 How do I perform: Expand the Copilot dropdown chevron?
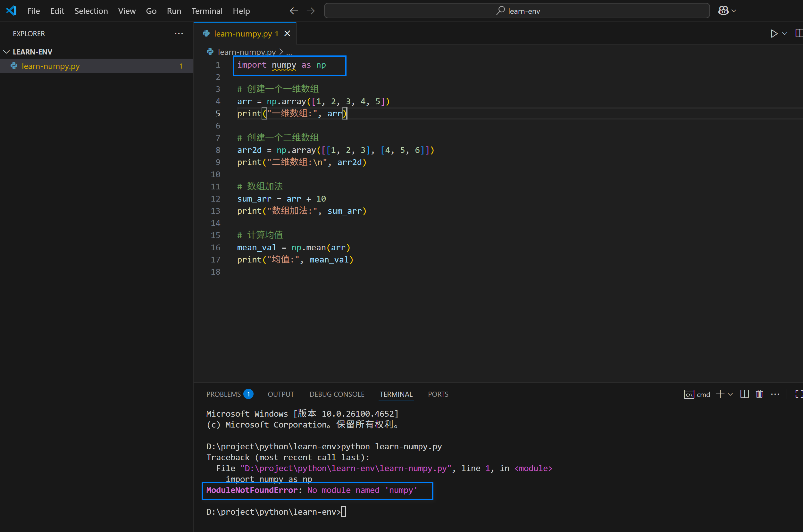click(x=734, y=11)
